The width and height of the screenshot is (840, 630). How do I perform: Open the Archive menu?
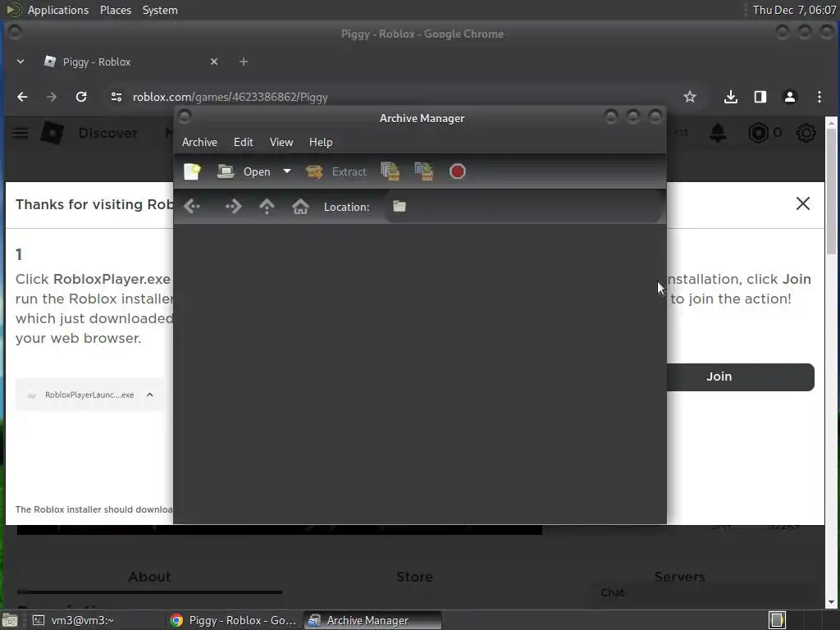pyautogui.click(x=199, y=142)
